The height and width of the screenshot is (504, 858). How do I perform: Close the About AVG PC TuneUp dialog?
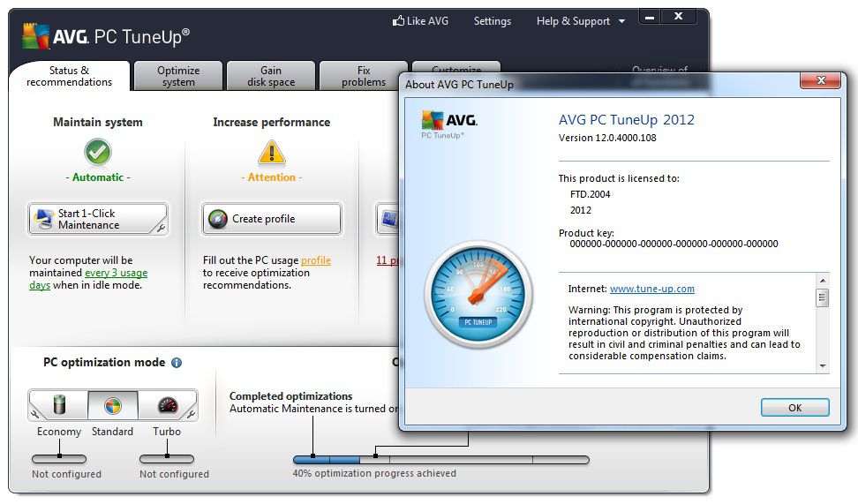(820, 80)
